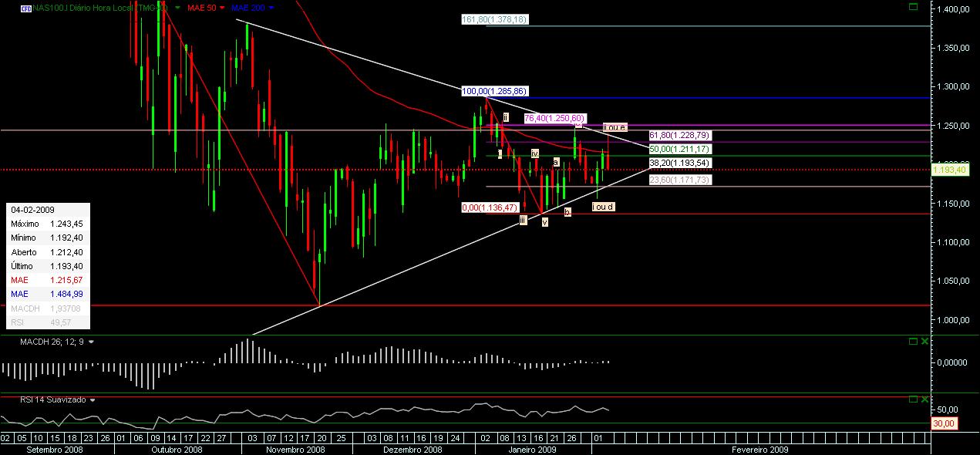This screenshot has height=455, width=980.
Task: Click the Dezembro 2008 month label
Action: pyautogui.click(x=413, y=449)
